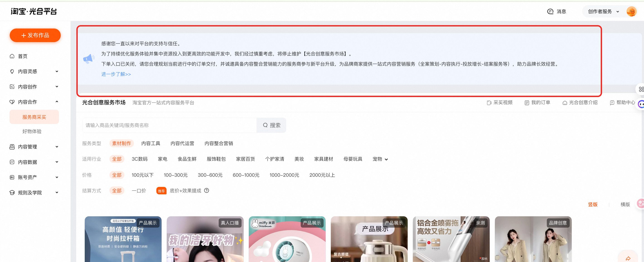Viewport: 644px width, 262px height.
Task: Filter industry by 食品生鲜
Action: [187, 159]
